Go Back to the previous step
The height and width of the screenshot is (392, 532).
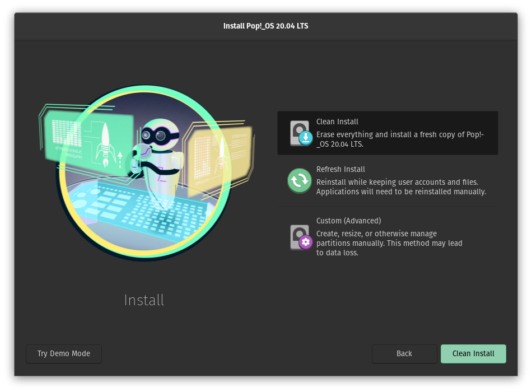(x=404, y=354)
